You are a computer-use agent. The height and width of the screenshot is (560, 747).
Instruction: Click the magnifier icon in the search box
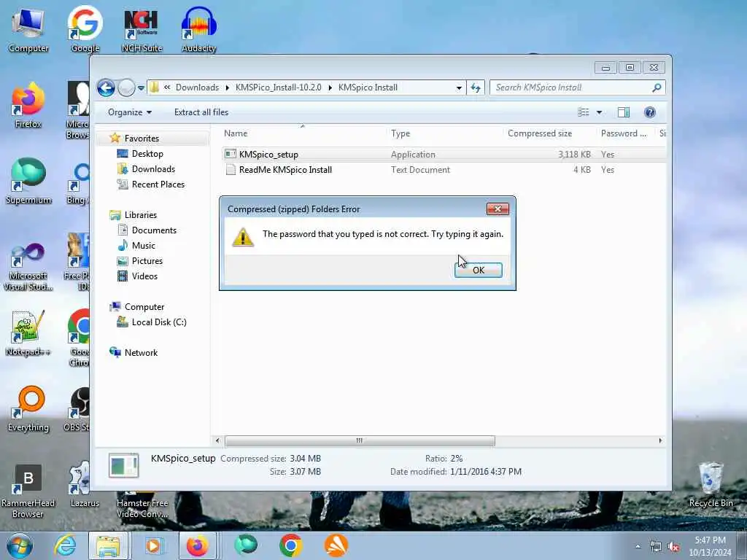pyautogui.click(x=657, y=87)
